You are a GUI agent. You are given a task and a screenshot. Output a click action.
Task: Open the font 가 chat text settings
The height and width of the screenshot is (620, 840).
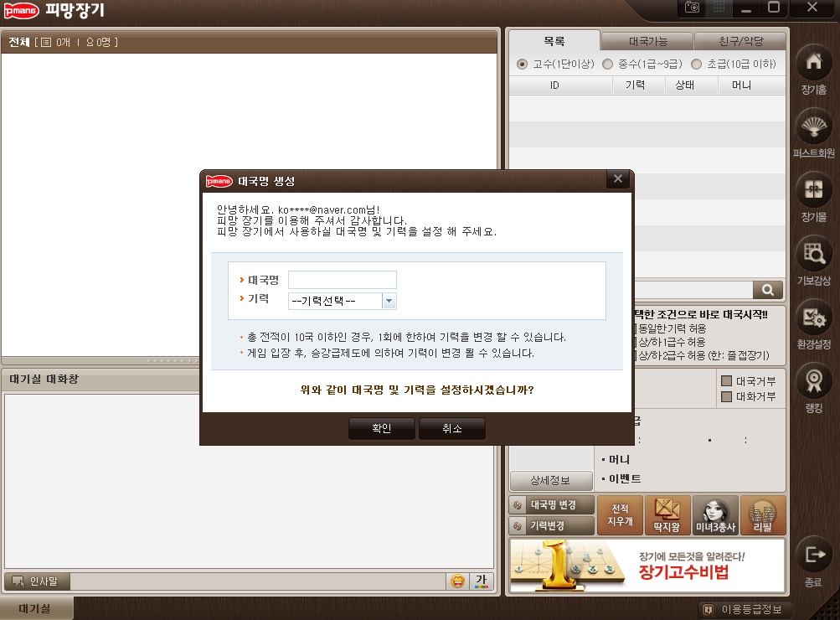coord(481,581)
